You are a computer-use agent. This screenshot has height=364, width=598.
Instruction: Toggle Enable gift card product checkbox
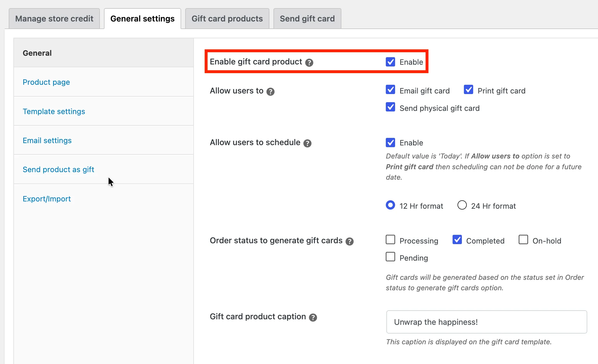[x=390, y=62]
